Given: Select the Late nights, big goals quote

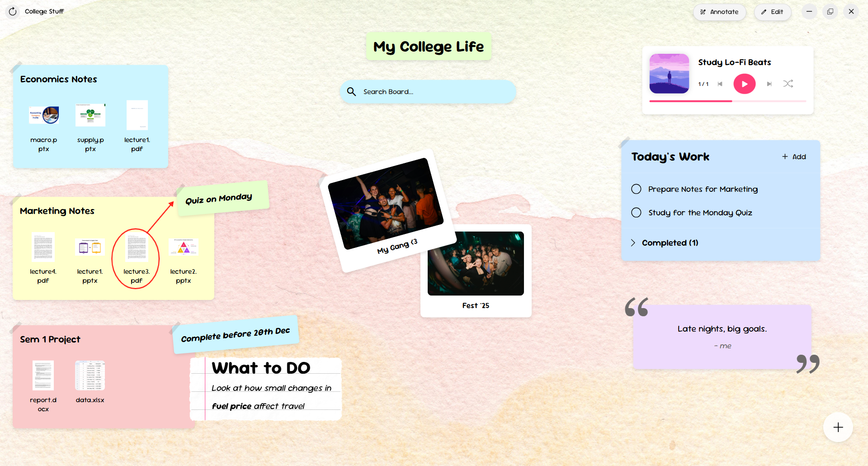Looking at the screenshot, I should [x=722, y=337].
